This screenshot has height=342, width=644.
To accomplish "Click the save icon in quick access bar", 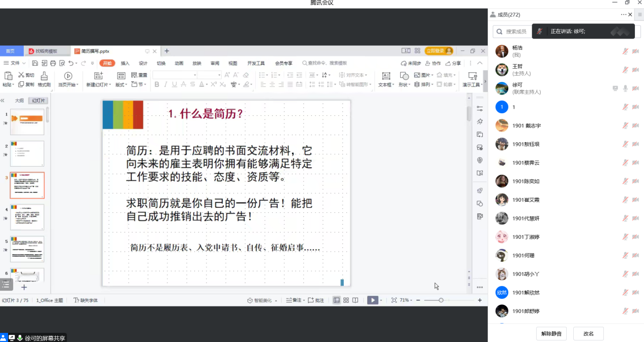I will click(35, 64).
